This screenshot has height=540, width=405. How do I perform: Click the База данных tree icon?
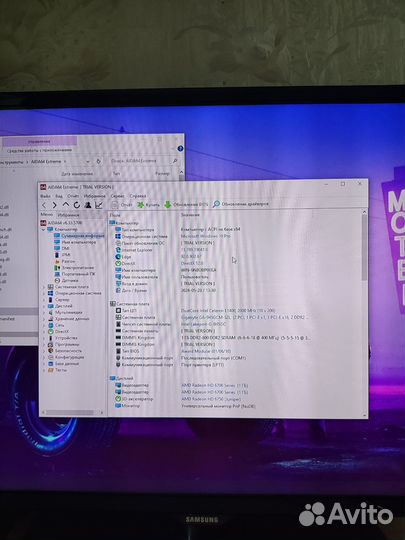(x=50, y=363)
